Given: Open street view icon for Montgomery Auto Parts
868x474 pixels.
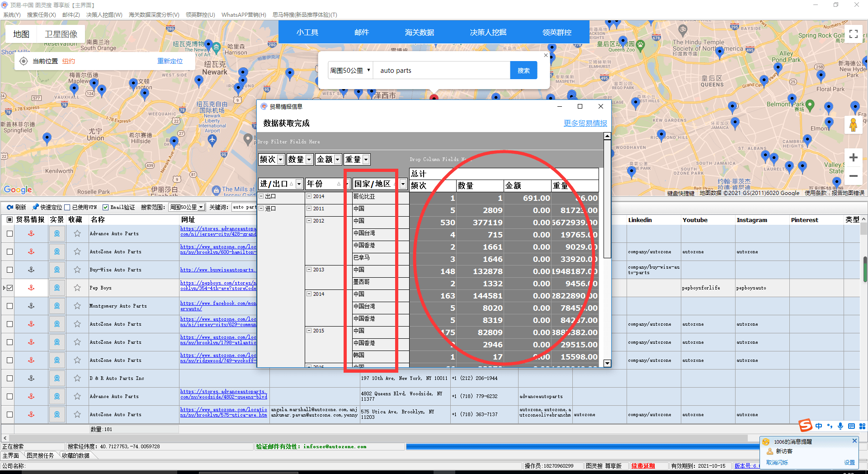Looking at the screenshot, I should pyautogui.click(x=57, y=306).
